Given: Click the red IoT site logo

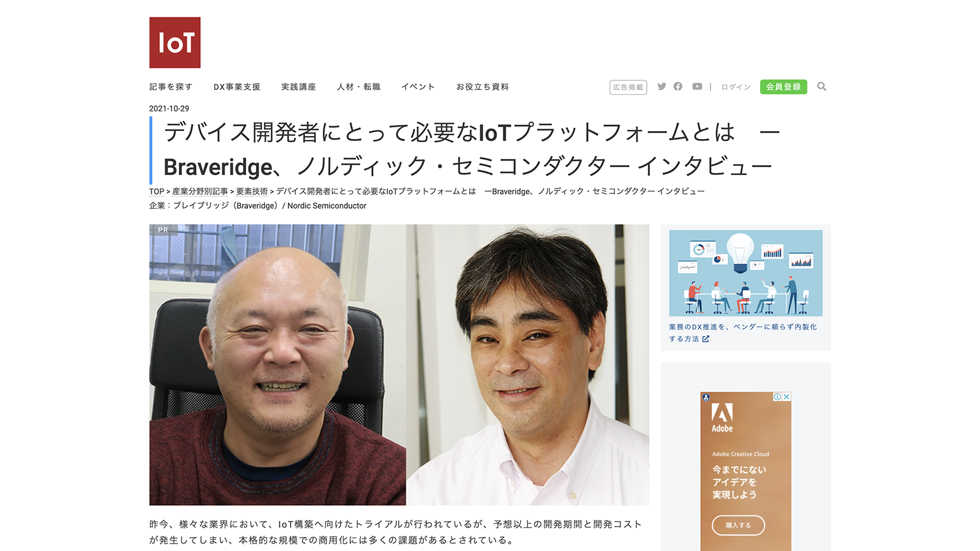Looking at the screenshot, I should click(175, 42).
